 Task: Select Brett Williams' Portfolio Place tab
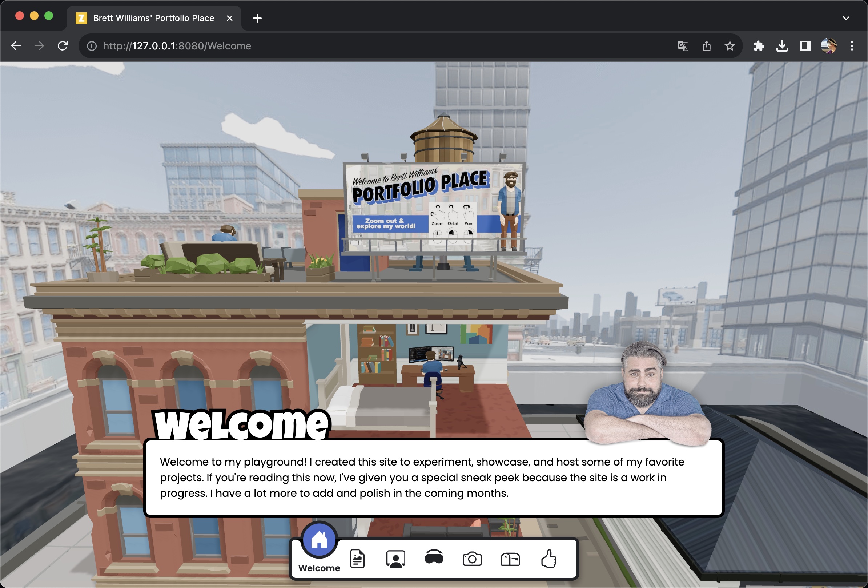coord(153,18)
